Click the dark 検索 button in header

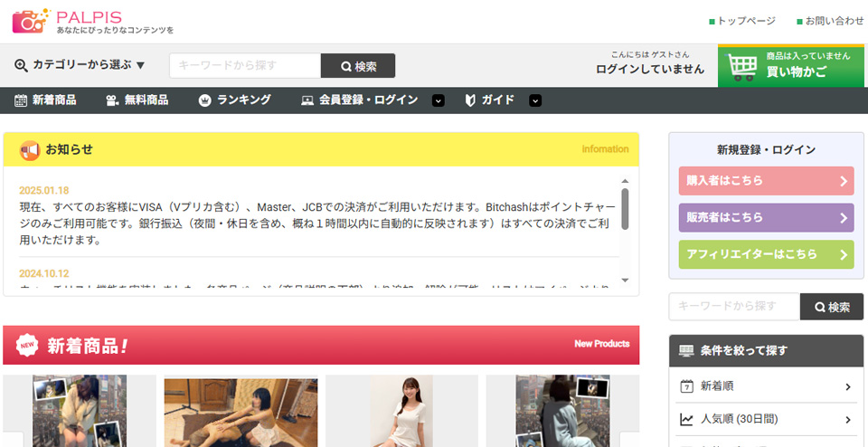[x=358, y=66]
